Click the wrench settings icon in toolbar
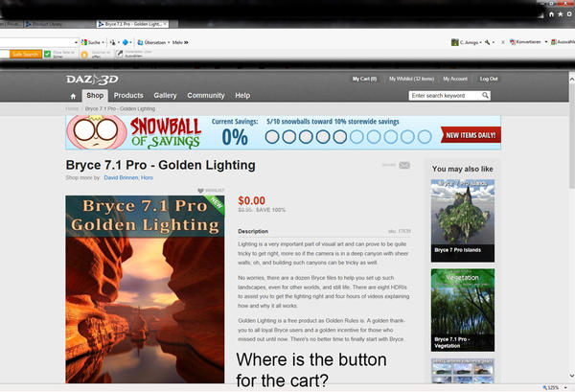Viewport: 575px width, 392px height. coord(488,42)
